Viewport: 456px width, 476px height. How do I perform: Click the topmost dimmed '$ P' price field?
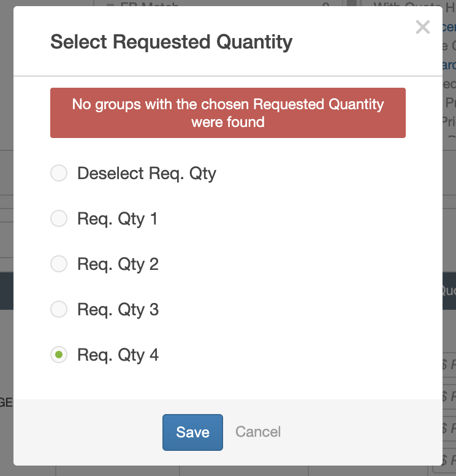pos(449,365)
